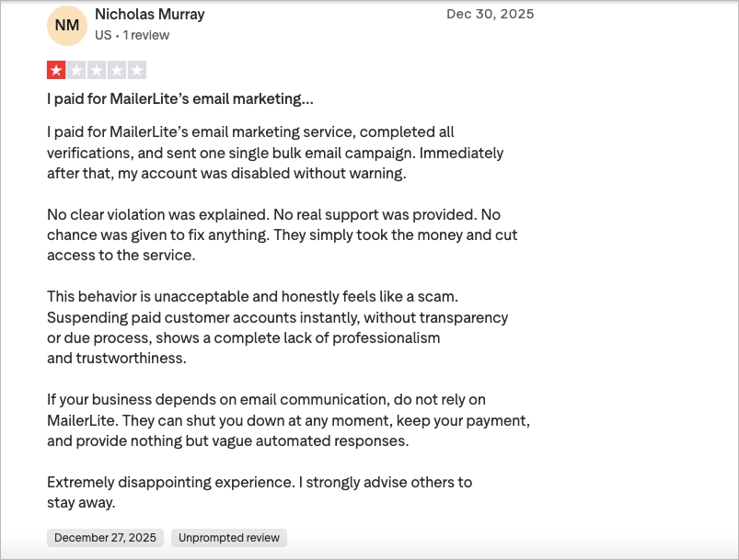Click the December 27, 2025 experience badge

105,538
